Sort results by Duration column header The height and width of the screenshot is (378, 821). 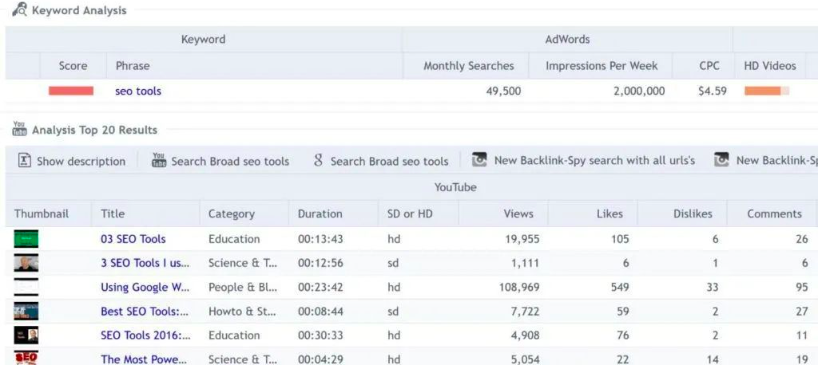tap(320, 214)
